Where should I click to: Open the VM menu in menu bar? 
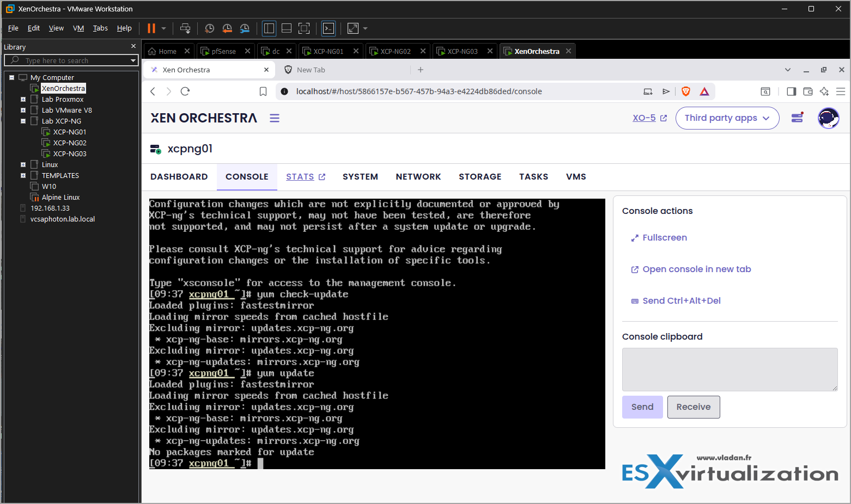pyautogui.click(x=78, y=28)
